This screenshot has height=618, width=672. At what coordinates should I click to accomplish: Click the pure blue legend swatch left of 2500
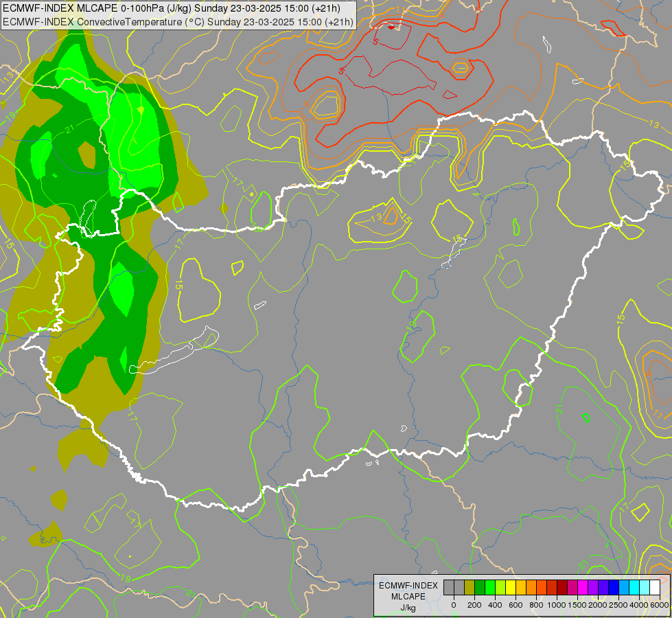(614, 587)
